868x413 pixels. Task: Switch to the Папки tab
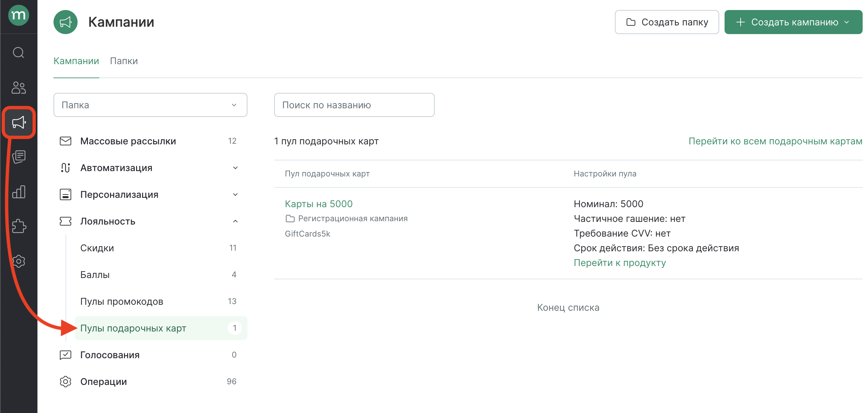coord(124,61)
